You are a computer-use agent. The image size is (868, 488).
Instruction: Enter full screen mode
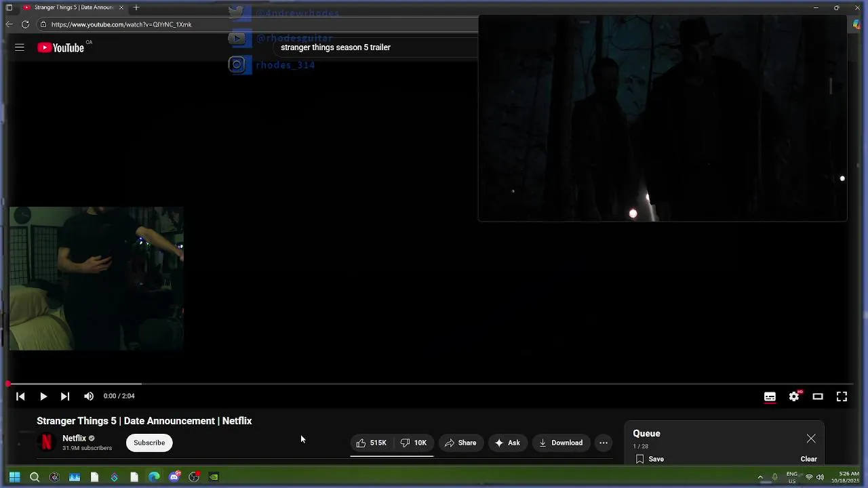point(842,397)
